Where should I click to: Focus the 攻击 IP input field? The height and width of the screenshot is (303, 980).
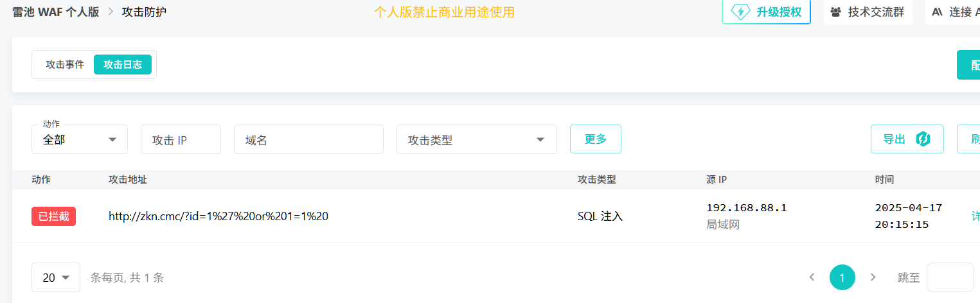(181, 139)
